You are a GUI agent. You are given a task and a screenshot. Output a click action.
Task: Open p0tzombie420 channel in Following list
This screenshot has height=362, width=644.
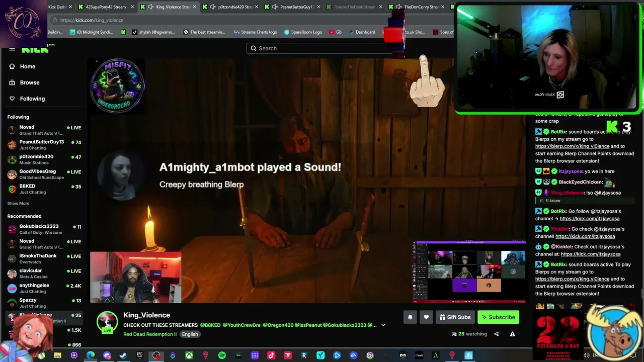[44, 159]
